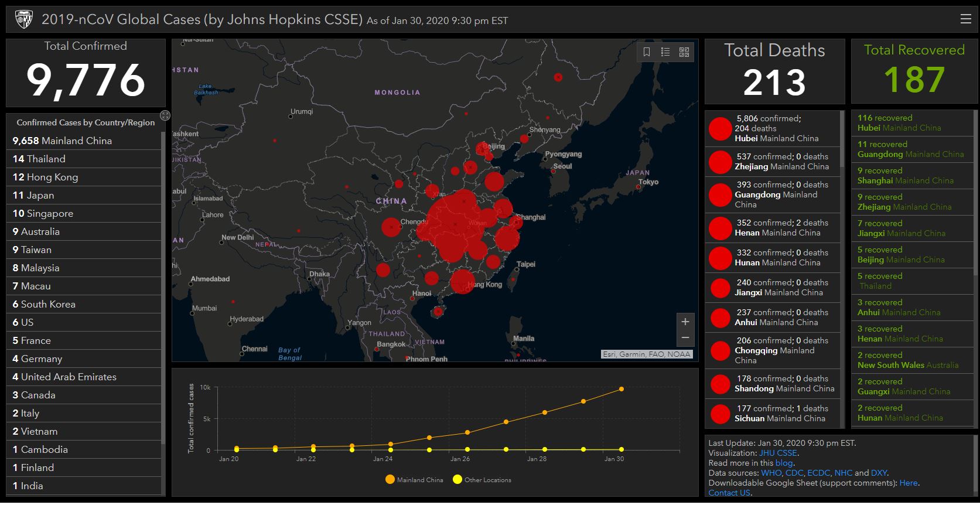Viewport: 980px width, 505px height.
Task: Select 3 Canada row
Action: (84, 395)
